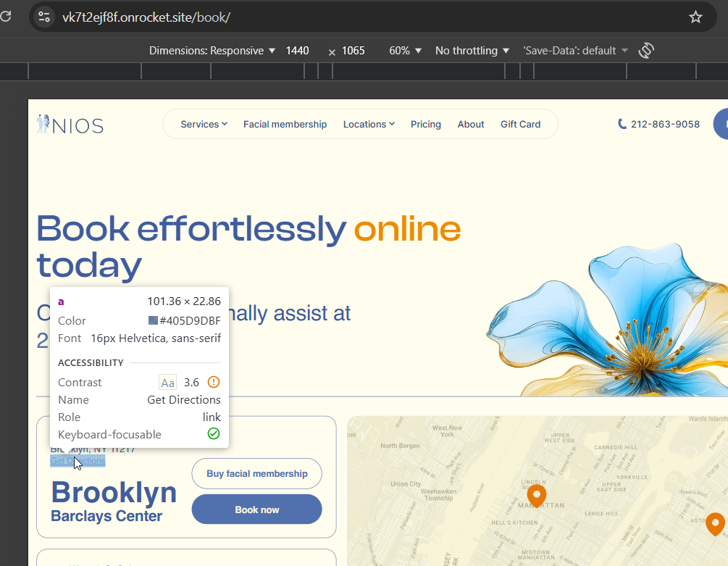
Task: Click the Aa contrast preview swatch
Action: point(167,382)
